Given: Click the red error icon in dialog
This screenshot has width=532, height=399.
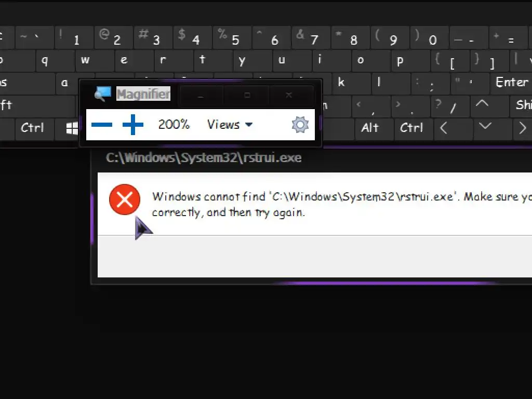Looking at the screenshot, I should point(125,199).
